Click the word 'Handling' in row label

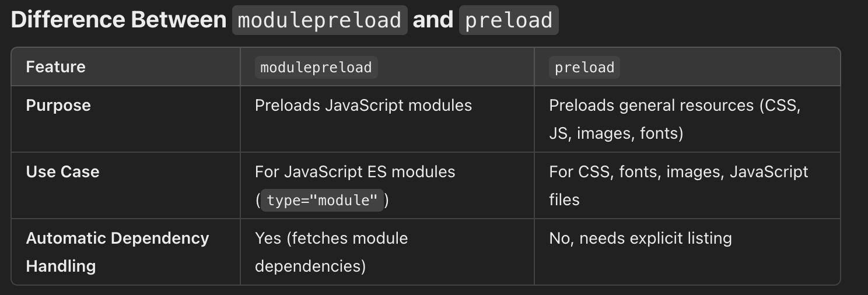61,266
